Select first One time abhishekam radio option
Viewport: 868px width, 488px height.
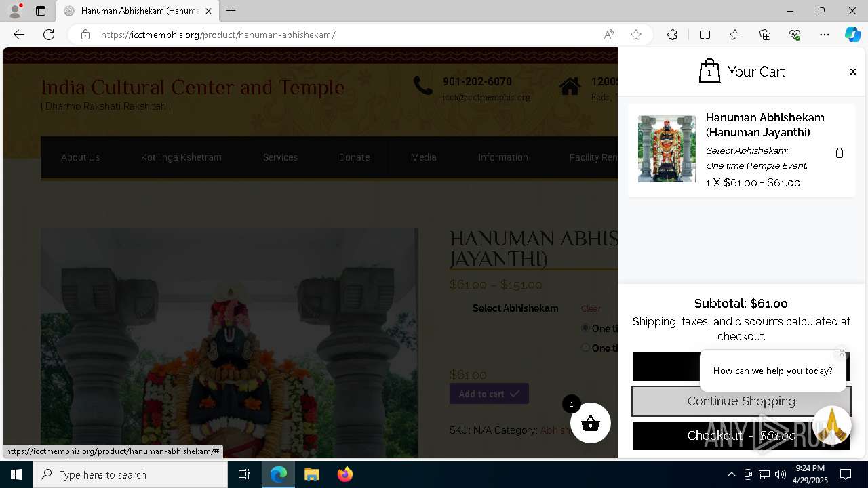click(x=585, y=328)
